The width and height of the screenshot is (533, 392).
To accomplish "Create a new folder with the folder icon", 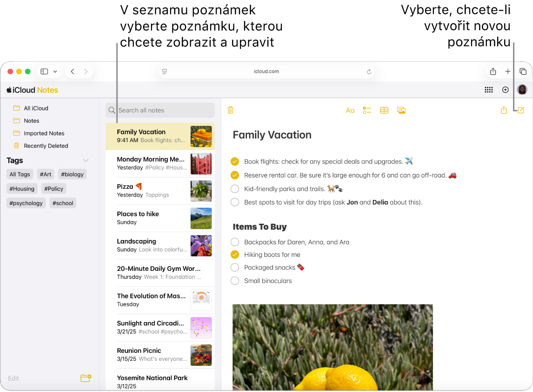I will pyautogui.click(x=86, y=378).
